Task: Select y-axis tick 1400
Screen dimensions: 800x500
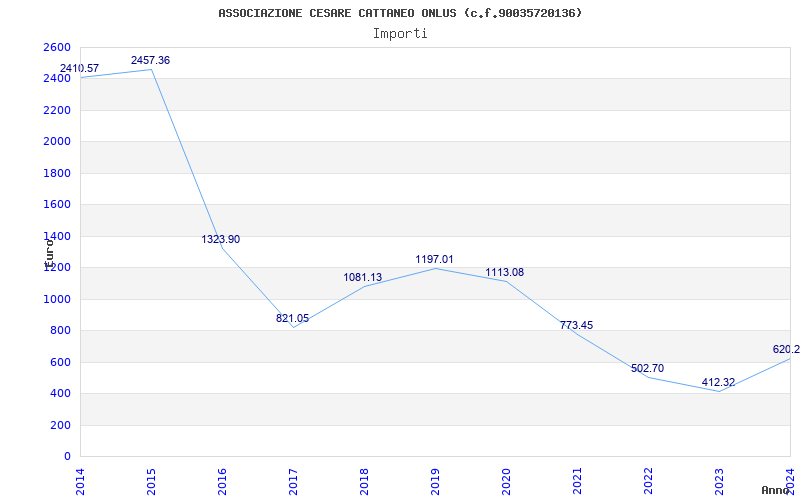Action: pyautogui.click(x=58, y=236)
